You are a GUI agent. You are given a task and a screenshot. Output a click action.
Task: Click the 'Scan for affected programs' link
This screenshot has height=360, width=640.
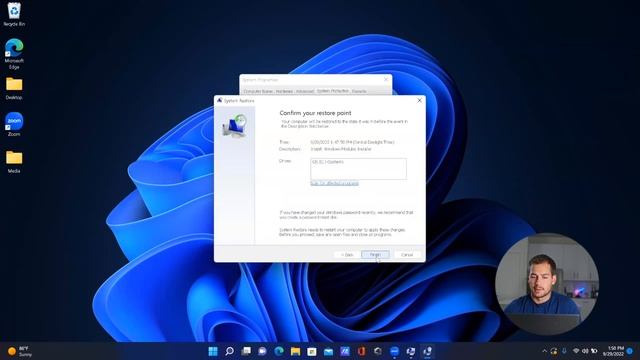[335, 183]
